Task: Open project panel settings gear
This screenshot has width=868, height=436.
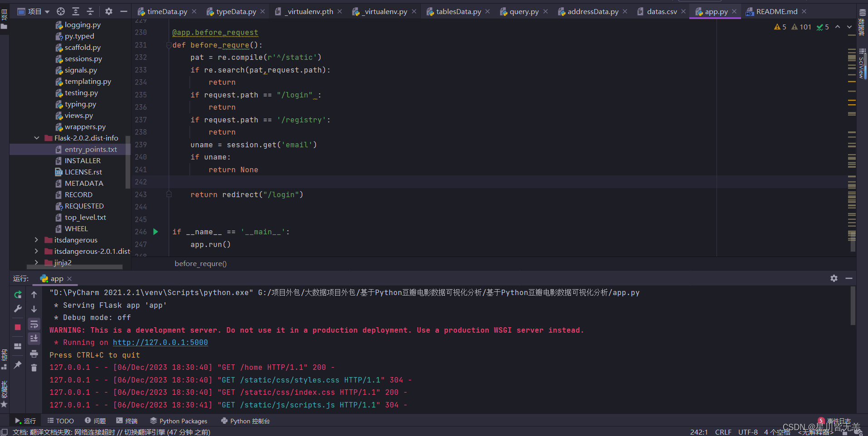Action: click(109, 11)
